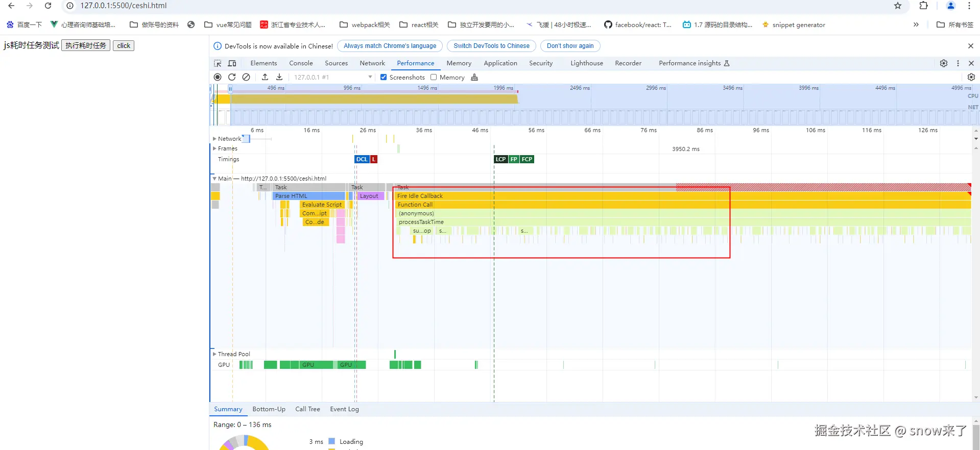The width and height of the screenshot is (980, 450).
Task: Open the Sources tab
Action: click(336, 63)
